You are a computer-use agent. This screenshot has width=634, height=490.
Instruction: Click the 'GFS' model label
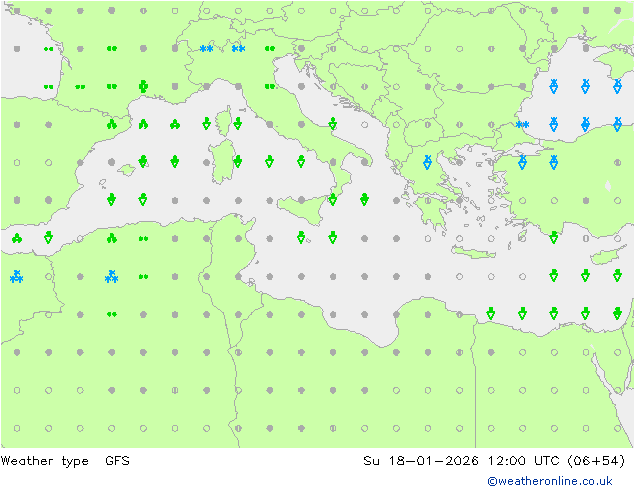[x=117, y=460]
